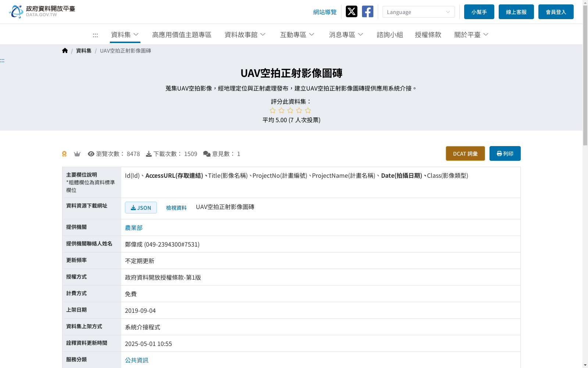Open the 農業部 agency link
The height and width of the screenshot is (368, 588).
point(134,228)
